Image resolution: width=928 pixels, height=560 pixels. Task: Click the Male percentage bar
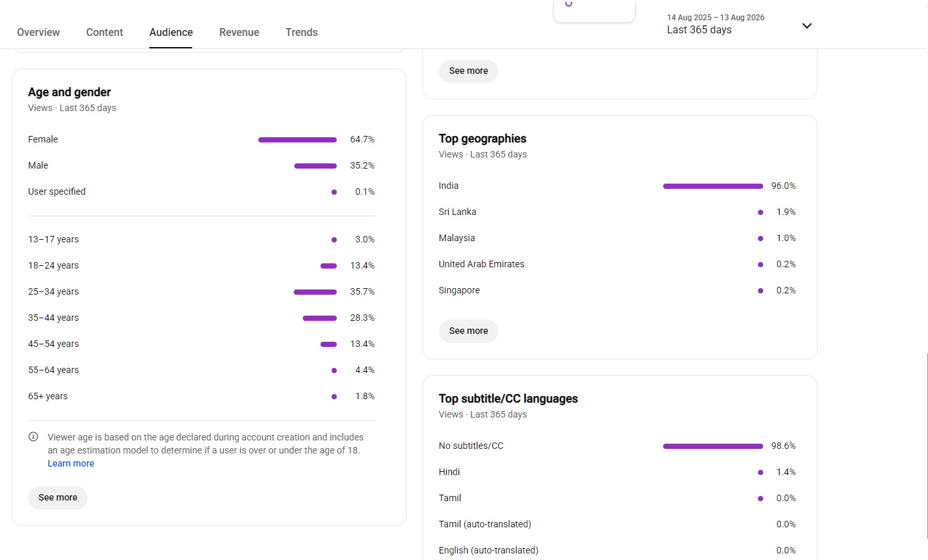[x=315, y=166]
